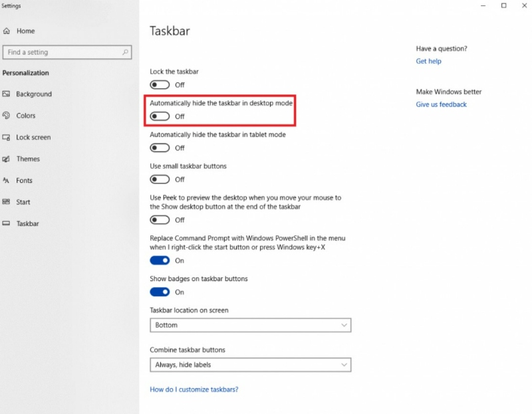
Task: Toggle Use small taskbar buttons switch
Action: [160, 179]
